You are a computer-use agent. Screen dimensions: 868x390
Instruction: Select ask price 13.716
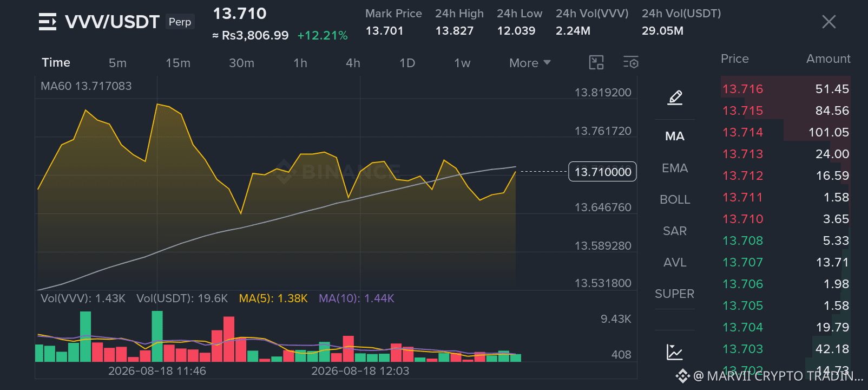point(742,89)
